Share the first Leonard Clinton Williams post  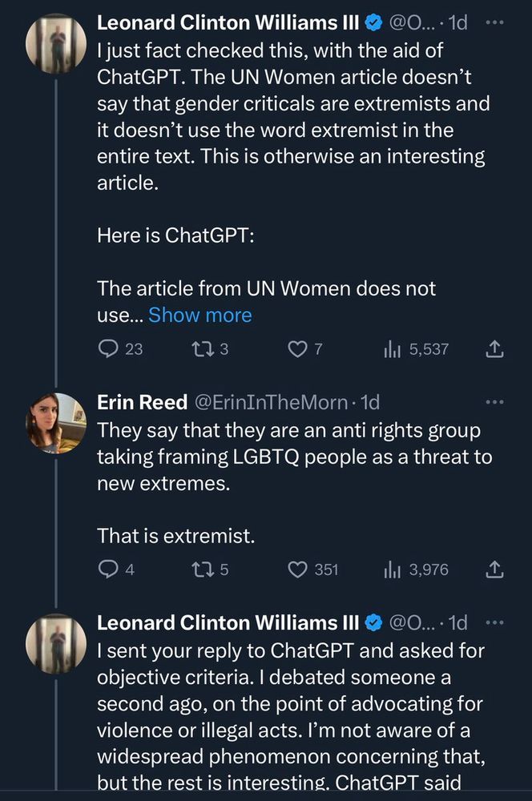(494, 349)
